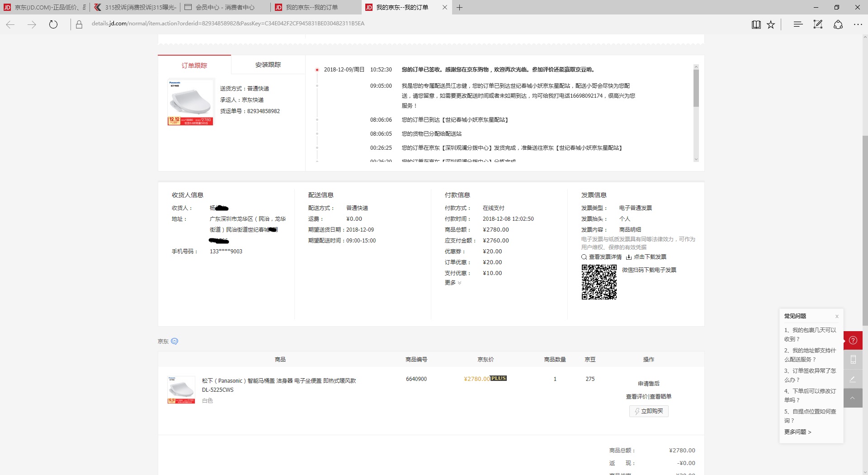Open the browser more-options ellipsis menu

858,24
